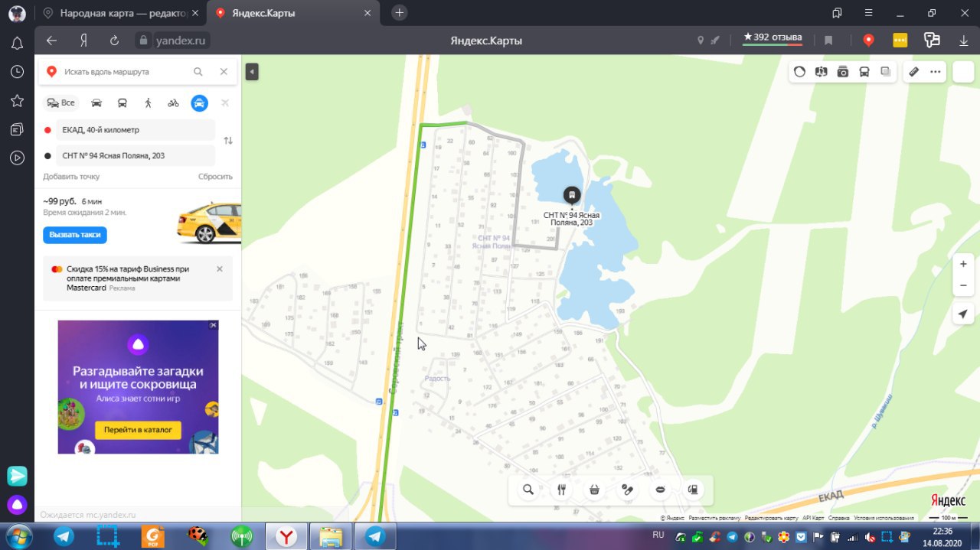Open history clock in sidebar

pyautogui.click(x=17, y=72)
